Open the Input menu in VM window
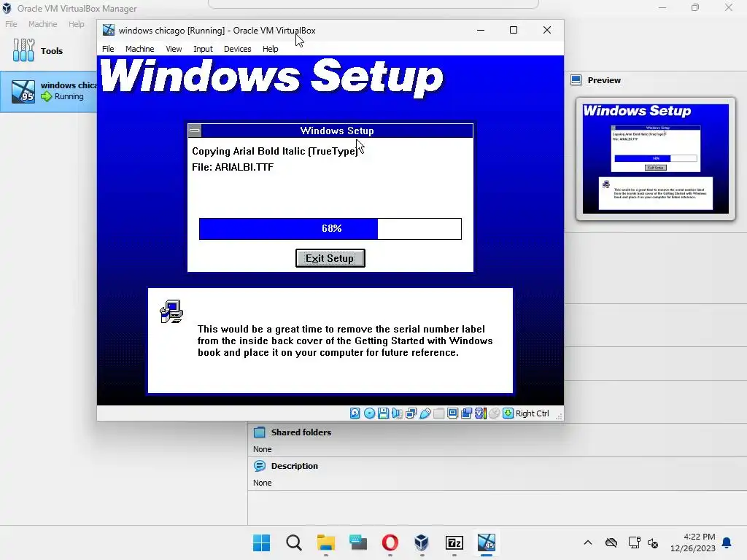The width and height of the screenshot is (747, 560). coord(203,49)
